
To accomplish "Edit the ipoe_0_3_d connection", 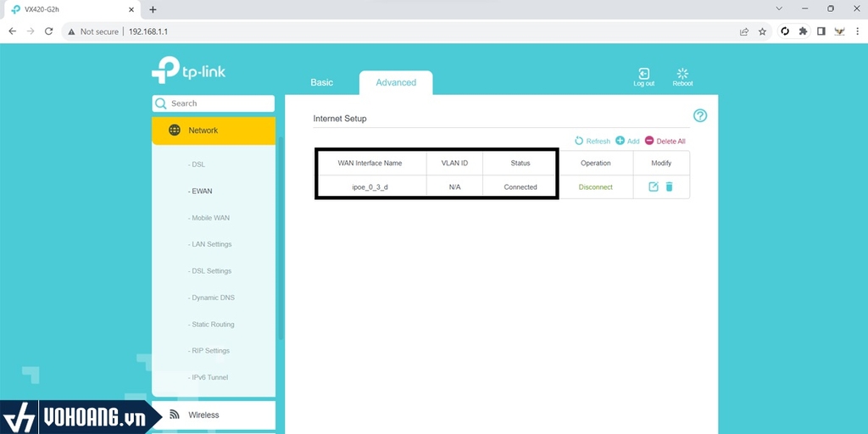I will [x=654, y=186].
